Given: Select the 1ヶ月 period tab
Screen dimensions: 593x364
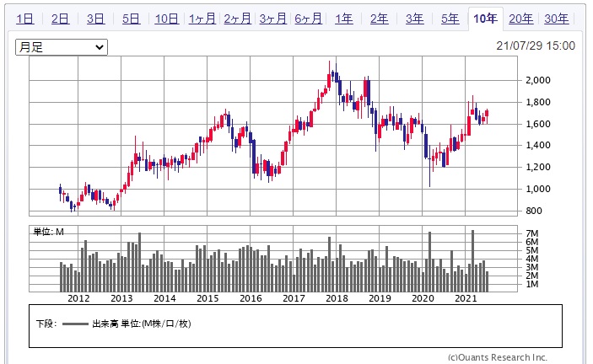Looking at the screenshot, I should (x=202, y=19).
